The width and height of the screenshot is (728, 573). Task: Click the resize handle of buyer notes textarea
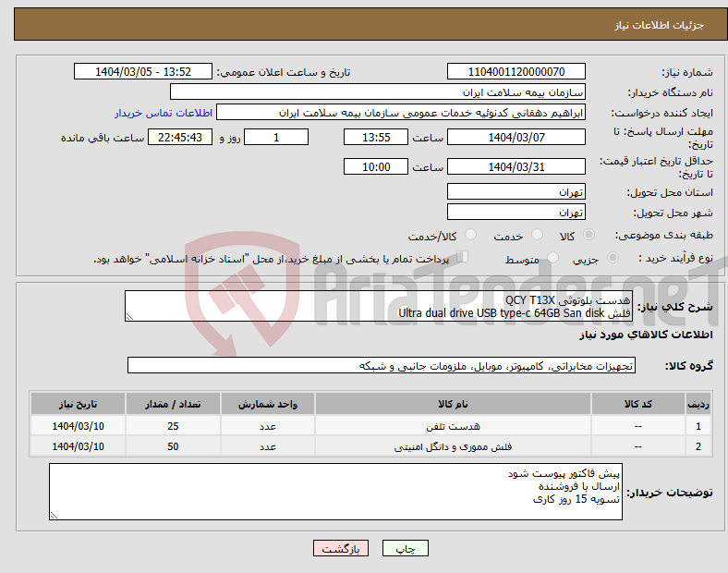[x=54, y=516]
